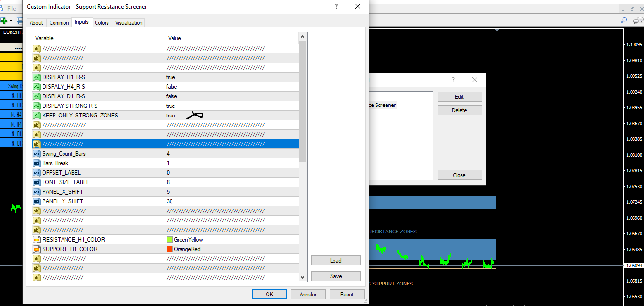Open search with the magnifier icon

point(623,21)
